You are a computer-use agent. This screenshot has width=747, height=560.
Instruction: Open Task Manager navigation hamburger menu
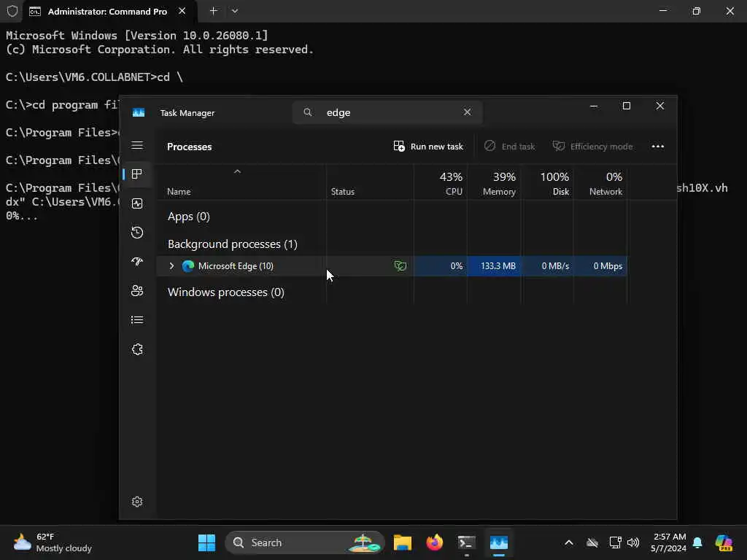[x=137, y=145]
